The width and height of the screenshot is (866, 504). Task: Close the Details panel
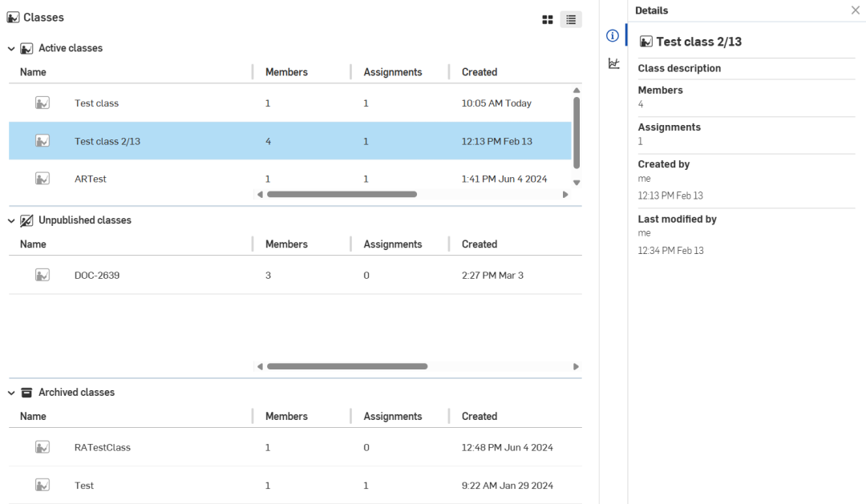click(855, 10)
